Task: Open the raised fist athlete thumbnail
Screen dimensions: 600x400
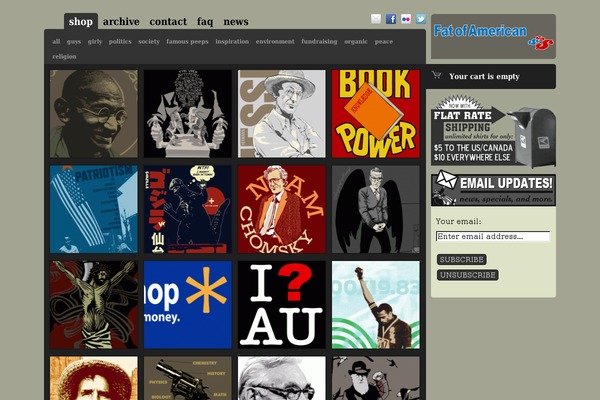Action: 376,305
